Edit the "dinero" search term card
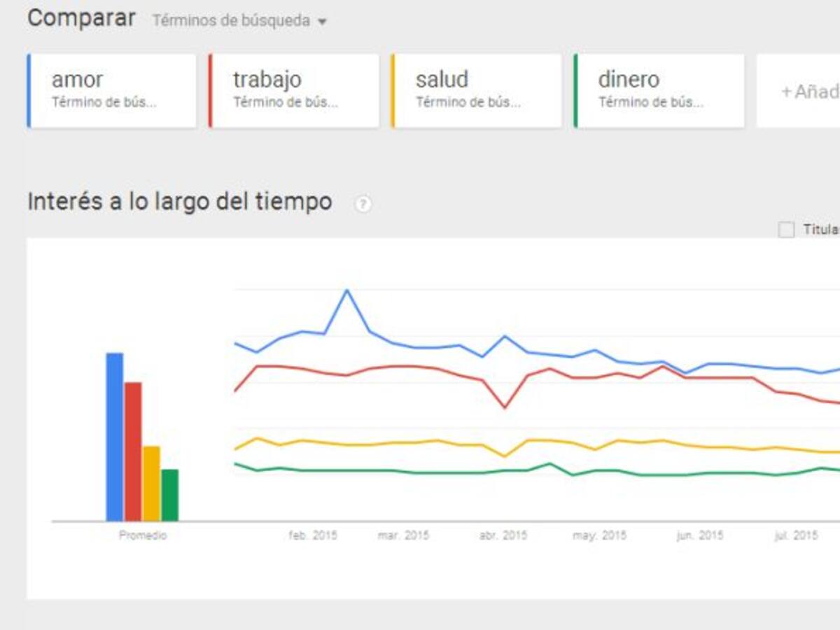 tap(659, 91)
